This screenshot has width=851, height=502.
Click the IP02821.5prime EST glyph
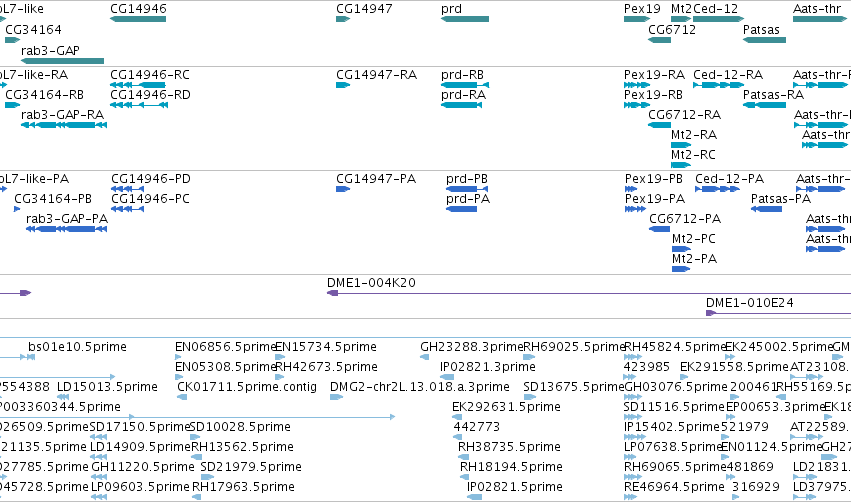tap(474, 498)
